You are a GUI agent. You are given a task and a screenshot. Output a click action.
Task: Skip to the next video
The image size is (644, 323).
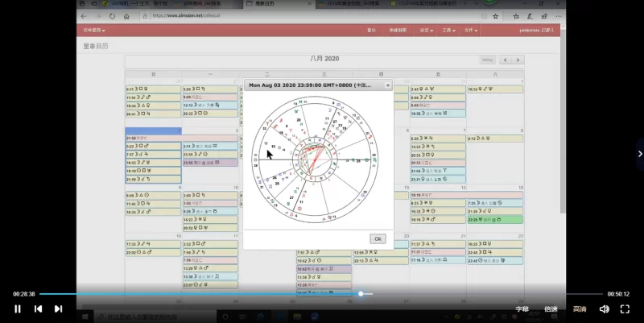click(x=58, y=309)
